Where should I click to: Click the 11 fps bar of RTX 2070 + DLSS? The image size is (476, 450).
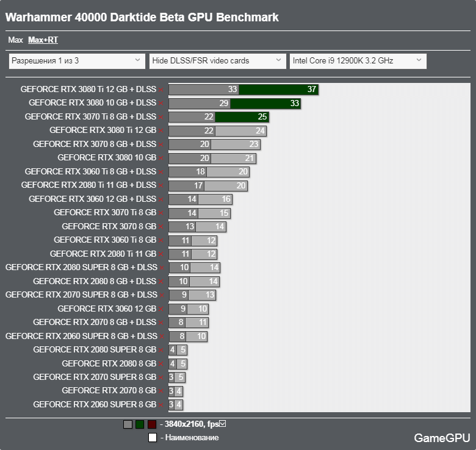coord(197,323)
